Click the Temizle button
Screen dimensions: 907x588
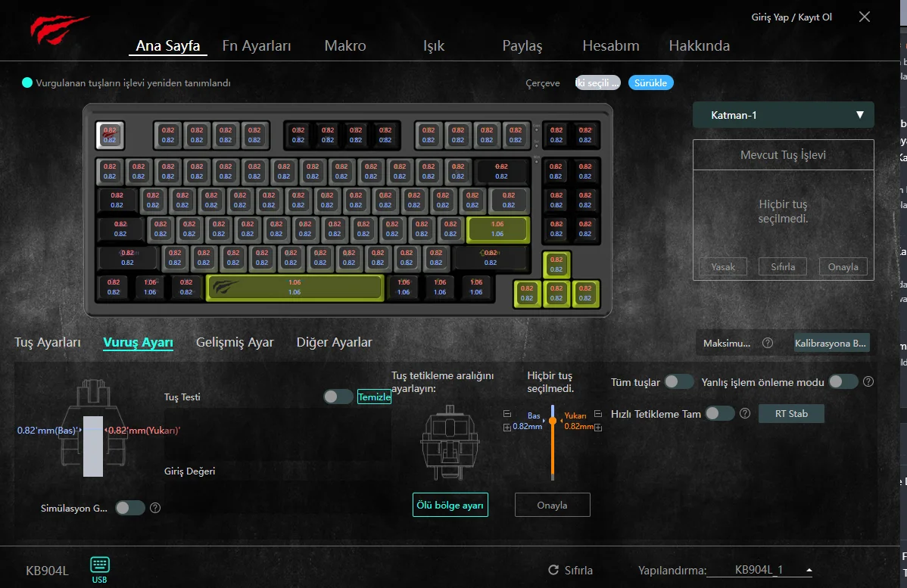tap(374, 397)
